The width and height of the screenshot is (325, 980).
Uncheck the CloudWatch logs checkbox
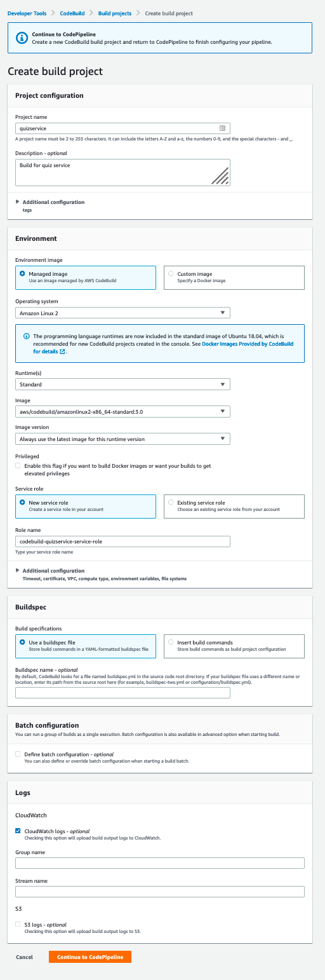pos(18,831)
